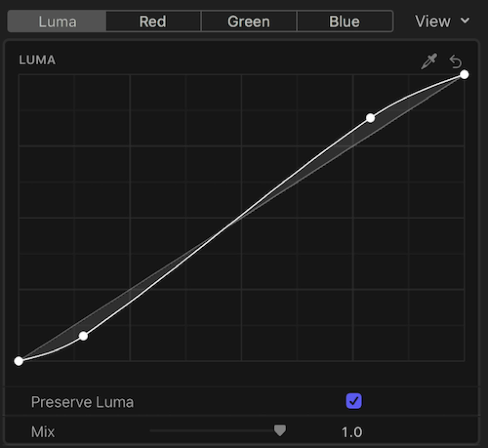The width and height of the screenshot is (488, 448).
Task: Click the black point at curve's bottom-left end
Action: tap(19, 361)
